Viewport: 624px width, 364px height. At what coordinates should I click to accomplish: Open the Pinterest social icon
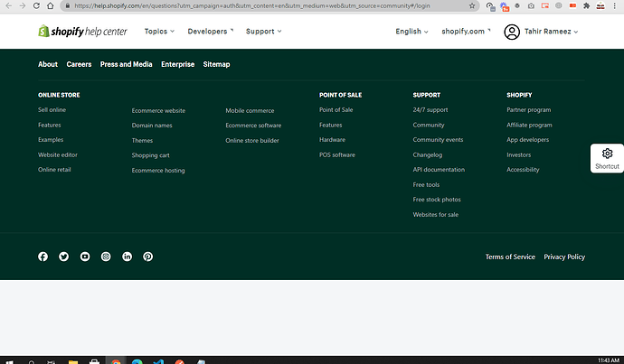(148, 257)
